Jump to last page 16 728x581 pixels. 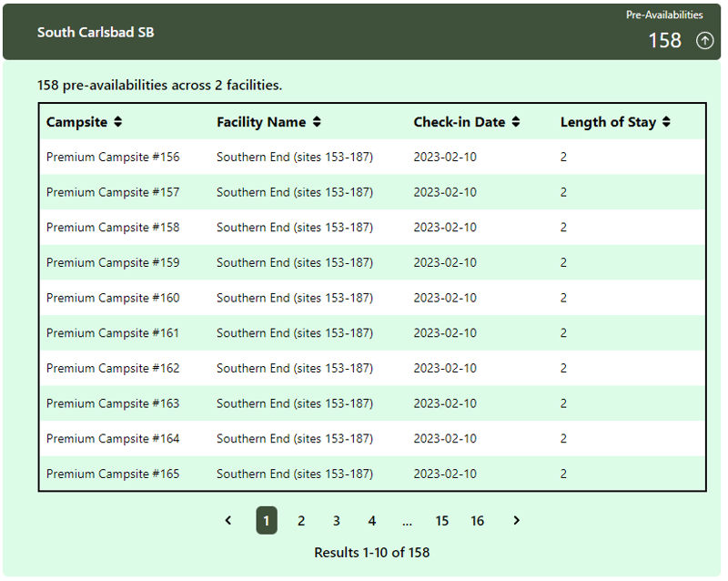pos(477,520)
